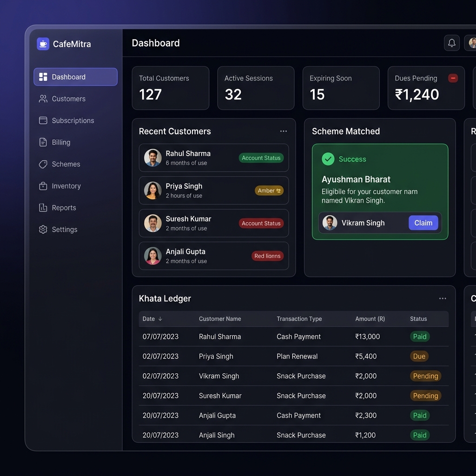Click Vikram Singh name in scheme card
Screen dimensions: 476x476
(363, 223)
